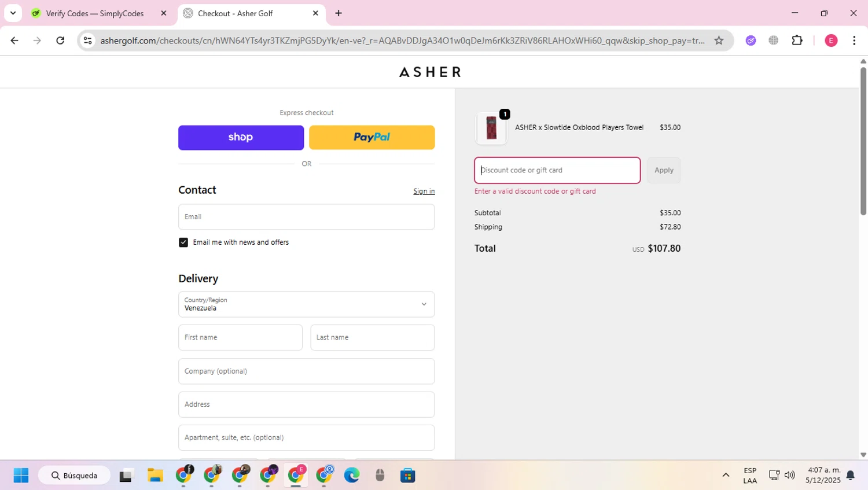
Task: Open the Búsqueda taskbar search box
Action: click(x=74, y=476)
